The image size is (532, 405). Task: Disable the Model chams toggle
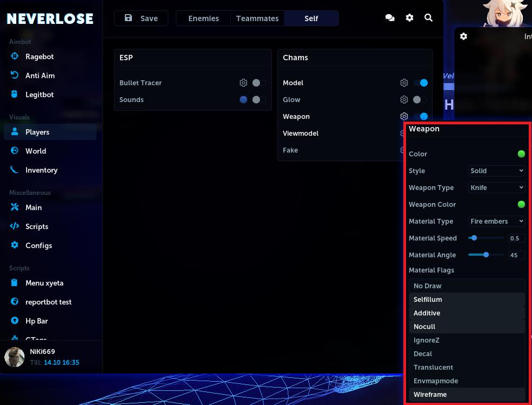click(x=421, y=83)
